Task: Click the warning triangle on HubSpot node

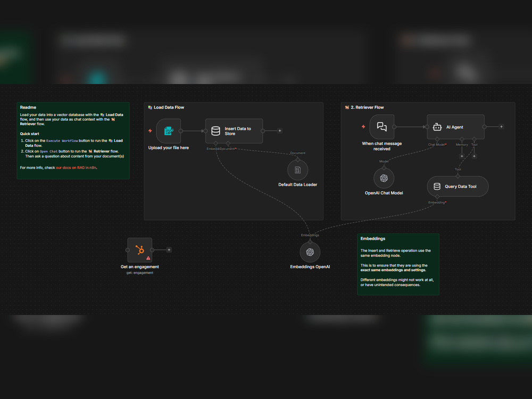Action: pos(148,258)
